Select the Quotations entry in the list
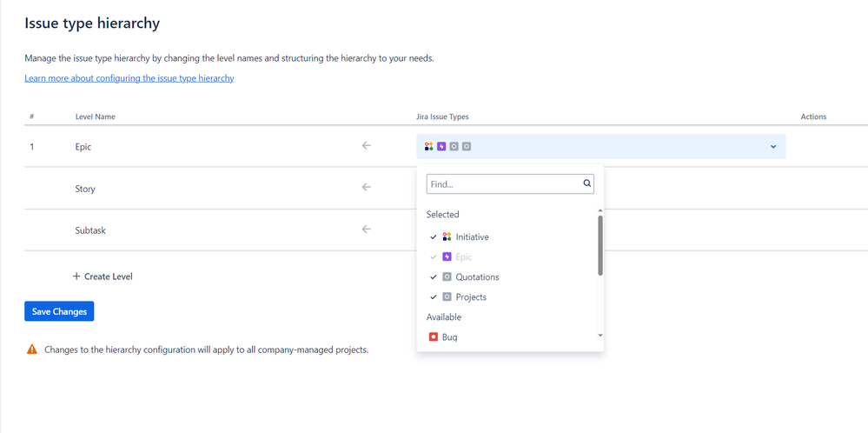 pos(477,276)
